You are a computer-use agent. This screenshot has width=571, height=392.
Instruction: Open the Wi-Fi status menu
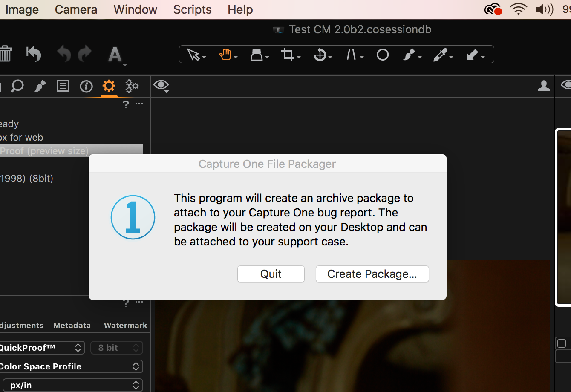click(518, 9)
